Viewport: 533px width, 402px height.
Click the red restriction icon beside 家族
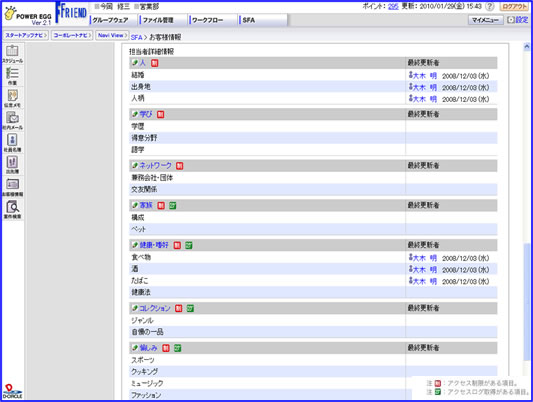[x=161, y=206]
